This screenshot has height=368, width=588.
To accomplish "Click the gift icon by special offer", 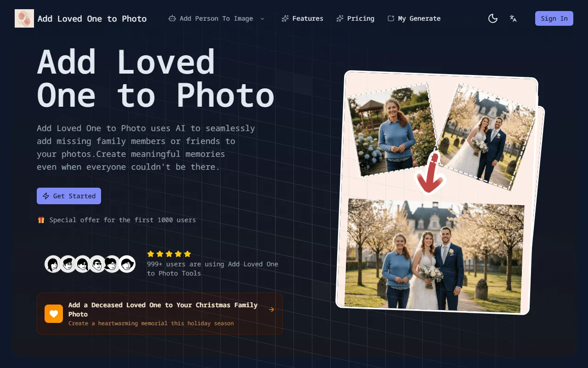I will (41, 220).
